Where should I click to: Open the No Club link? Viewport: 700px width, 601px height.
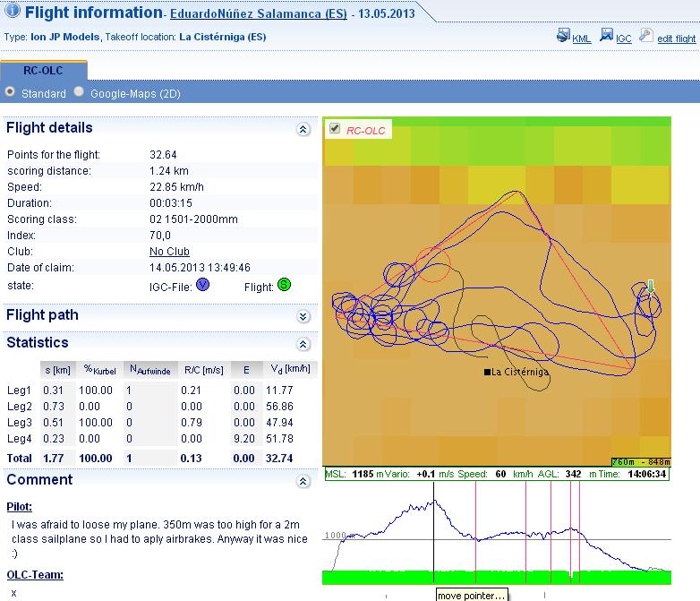[169, 252]
